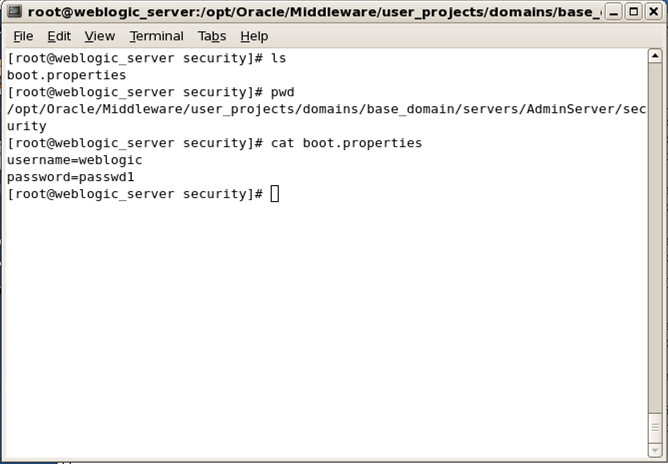Image resolution: width=668 pixels, height=464 pixels.
Task: Open the Help menu
Action: coord(254,36)
